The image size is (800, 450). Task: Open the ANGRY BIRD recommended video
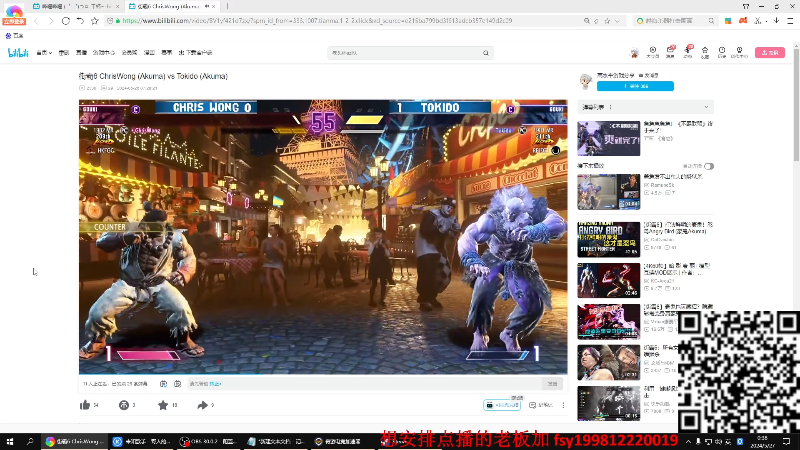(x=608, y=239)
